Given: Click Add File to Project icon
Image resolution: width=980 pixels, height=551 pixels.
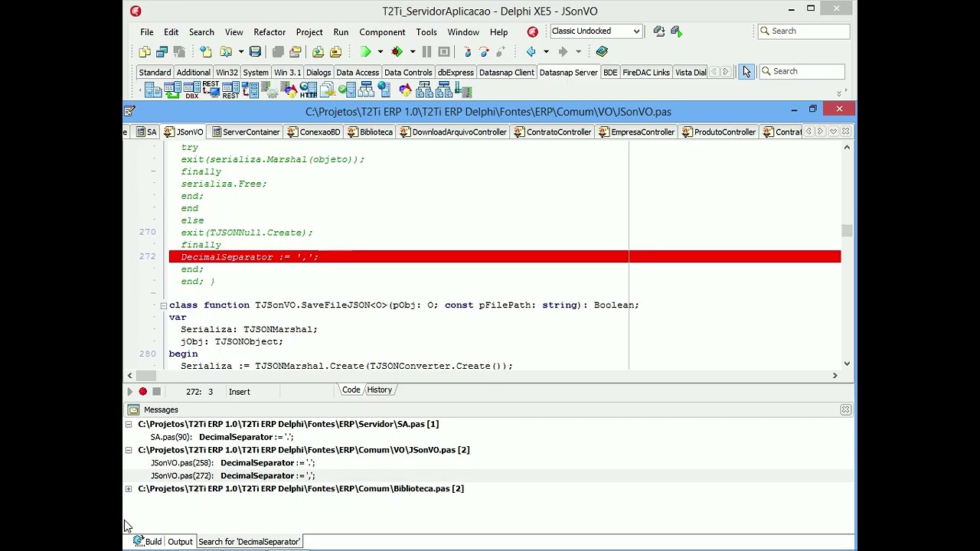Looking at the screenshot, I should pos(318,51).
